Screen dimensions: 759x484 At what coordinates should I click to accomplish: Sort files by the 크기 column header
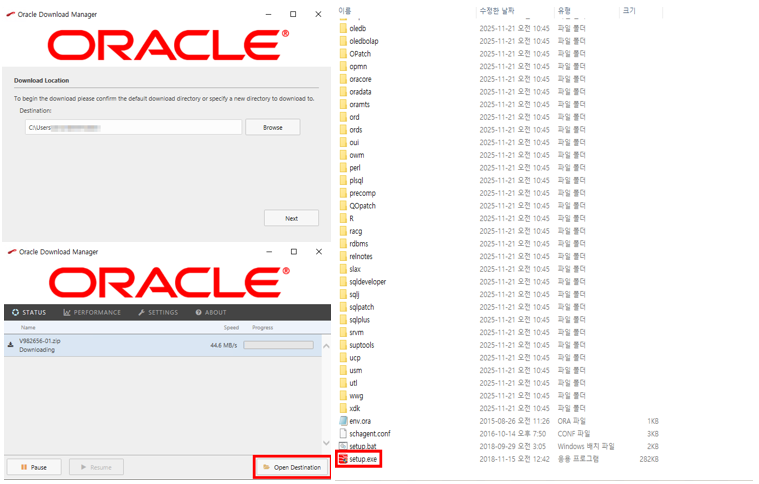click(x=629, y=11)
